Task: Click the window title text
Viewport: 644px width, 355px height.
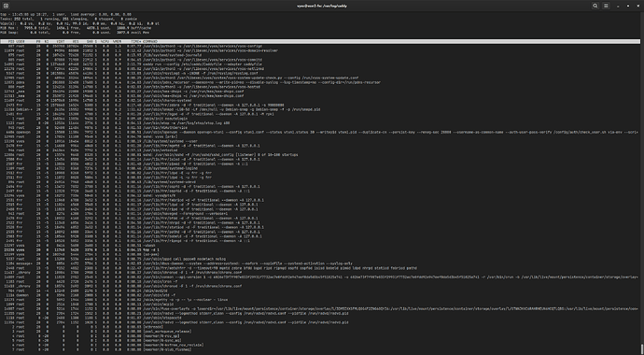Action: [322, 6]
